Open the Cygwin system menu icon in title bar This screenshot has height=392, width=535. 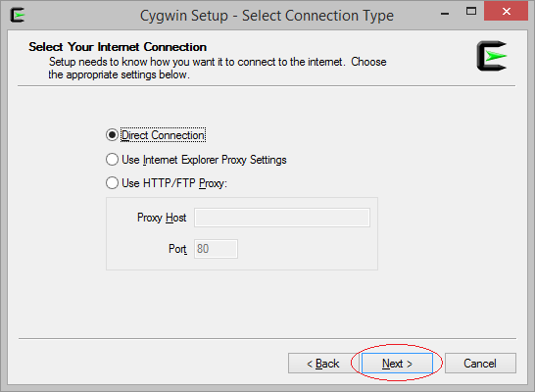click(x=18, y=15)
